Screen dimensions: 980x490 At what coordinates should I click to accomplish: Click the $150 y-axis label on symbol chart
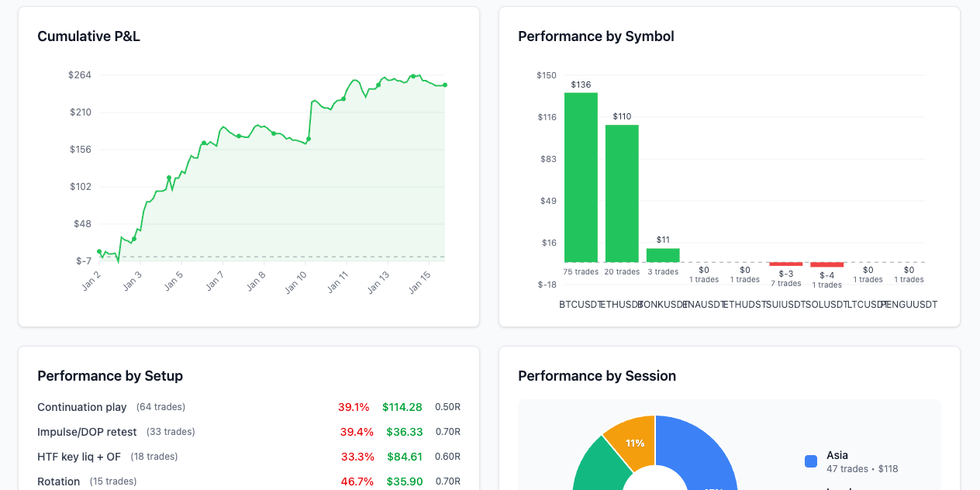[547, 75]
